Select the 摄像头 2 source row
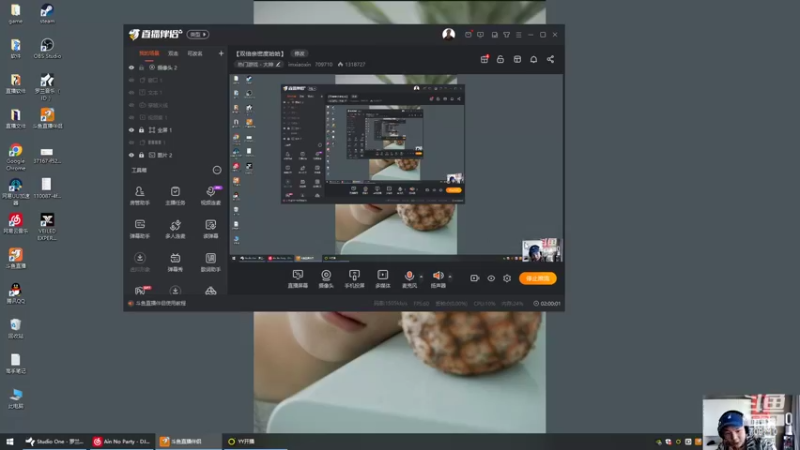Screen dimensions: 800x450 coord(176,67)
